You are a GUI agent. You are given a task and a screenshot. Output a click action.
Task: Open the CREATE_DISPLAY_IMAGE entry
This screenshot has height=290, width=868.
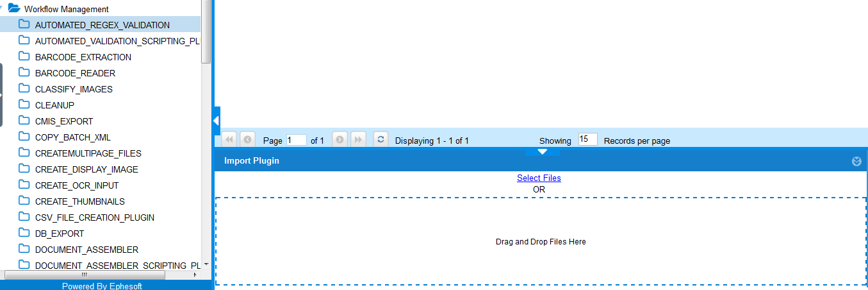point(101,169)
